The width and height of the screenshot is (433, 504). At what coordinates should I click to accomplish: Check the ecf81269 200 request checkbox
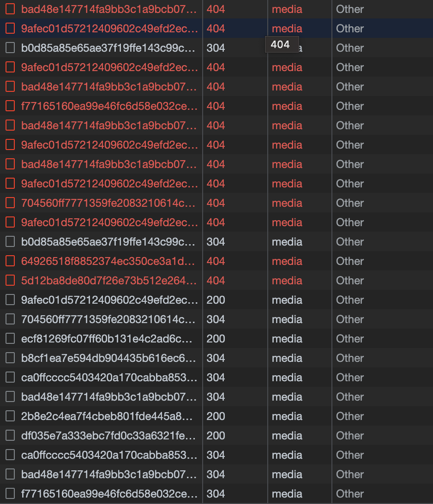[x=10, y=339]
